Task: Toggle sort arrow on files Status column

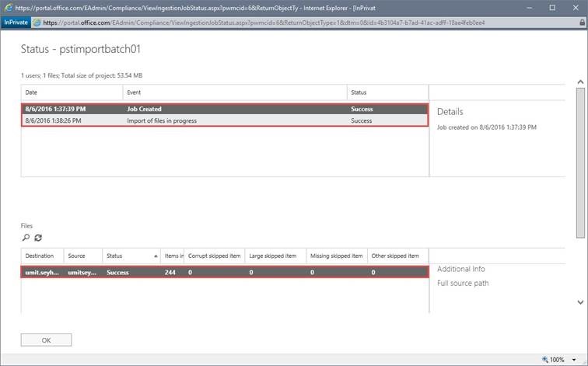Action: tap(156, 256)
